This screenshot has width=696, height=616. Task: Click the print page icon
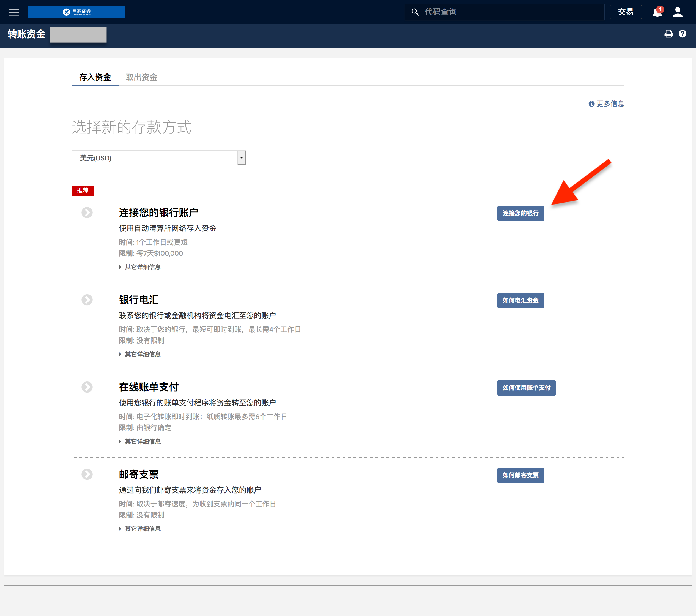668,34
